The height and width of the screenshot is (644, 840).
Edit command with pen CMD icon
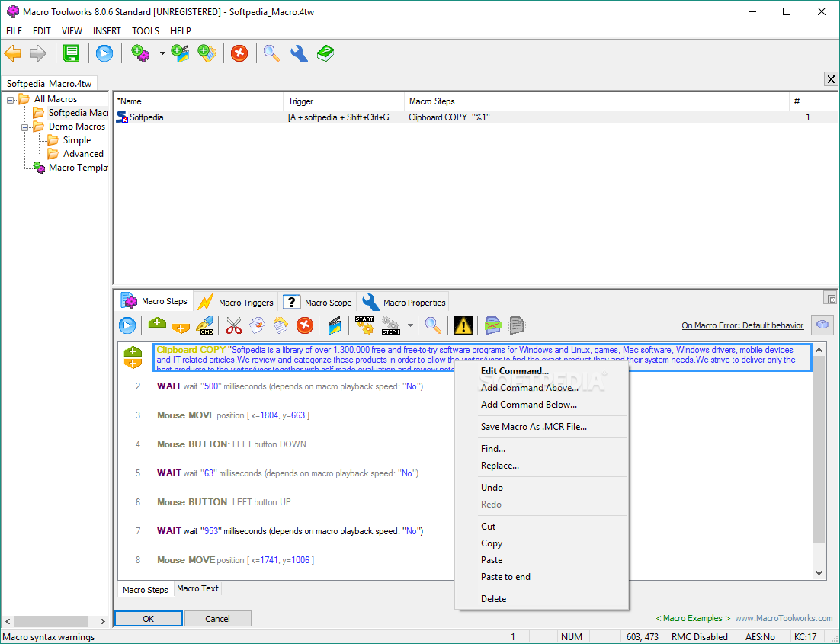click(x=205, y=325)
